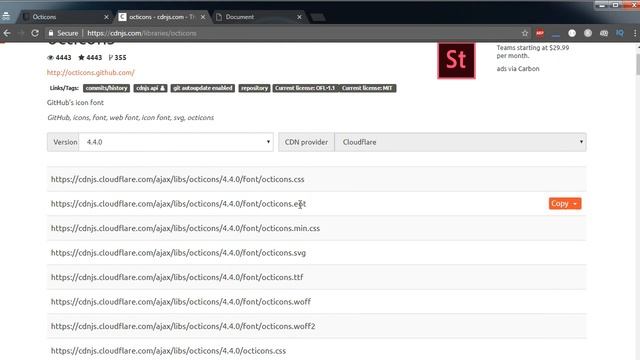Click the secure padlock icon
The height and width of the screenshot is (360, 640).
pos(51,33)
